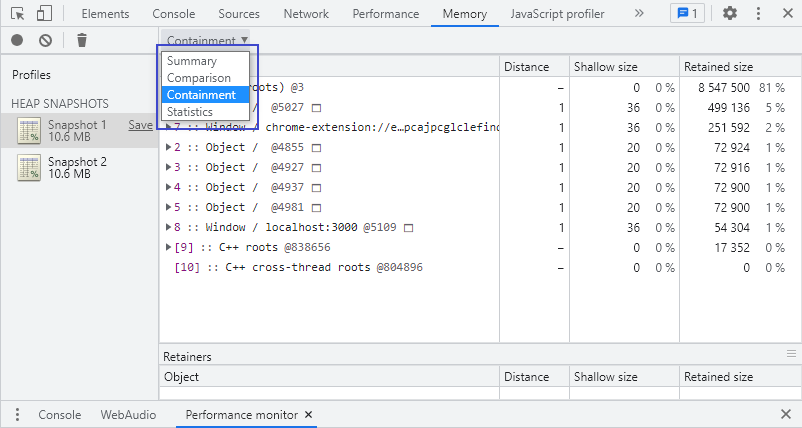The width and height of the screenshot is (802, 428).
Task: Open DevTools settings gear
Action: point(730,14)
